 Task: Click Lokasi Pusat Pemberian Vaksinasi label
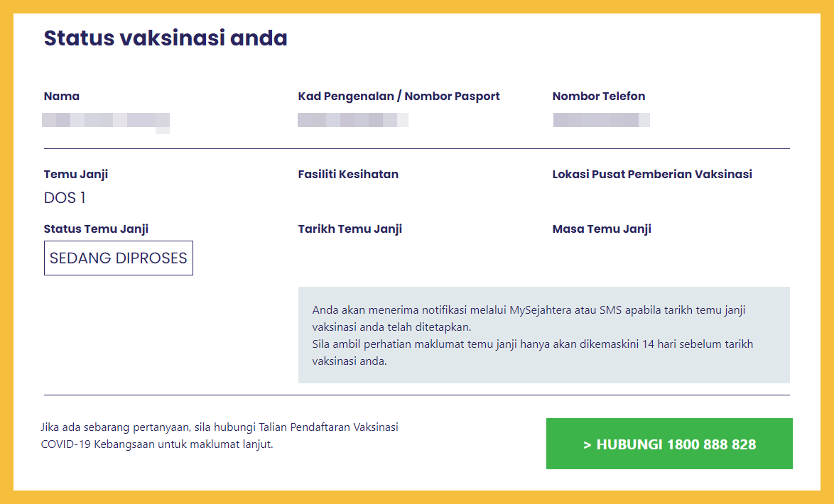click(x=651, y=175)
